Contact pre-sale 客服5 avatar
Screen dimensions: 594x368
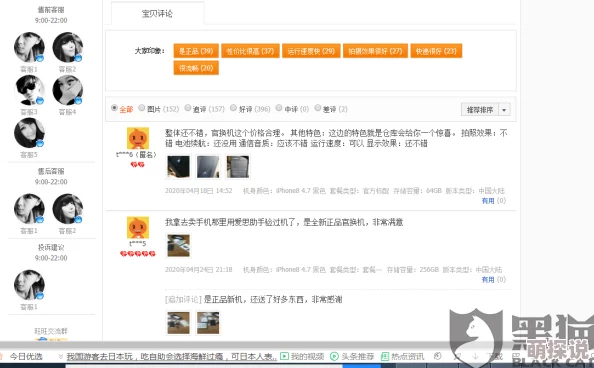(x=29, y=133)
